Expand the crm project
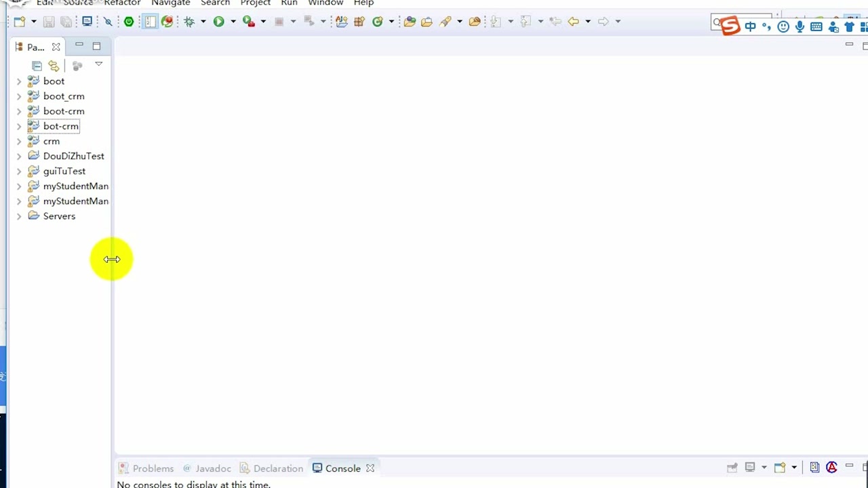The height and width of the screenshot is (488, 868). pos(19,141)
